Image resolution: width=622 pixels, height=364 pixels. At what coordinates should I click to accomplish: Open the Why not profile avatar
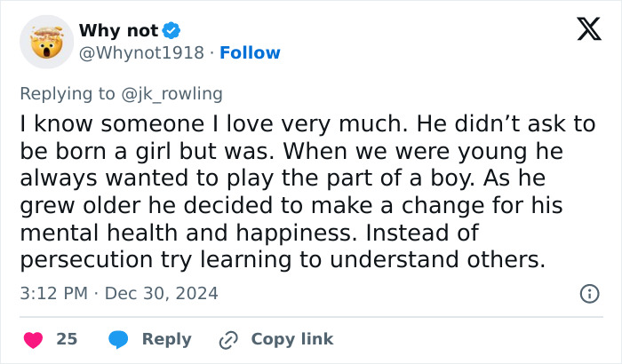tap(46, 42)
